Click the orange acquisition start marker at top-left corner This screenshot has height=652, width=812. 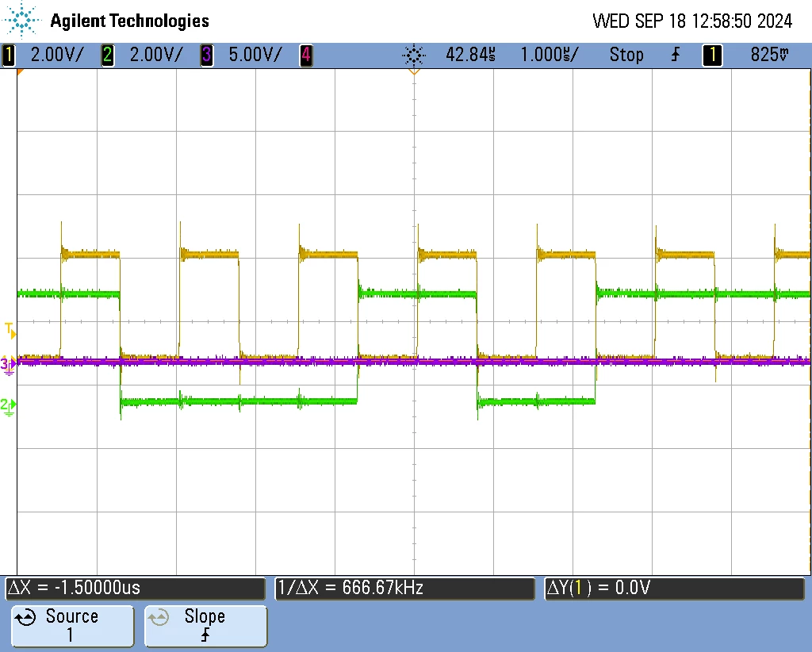point(20,72)
